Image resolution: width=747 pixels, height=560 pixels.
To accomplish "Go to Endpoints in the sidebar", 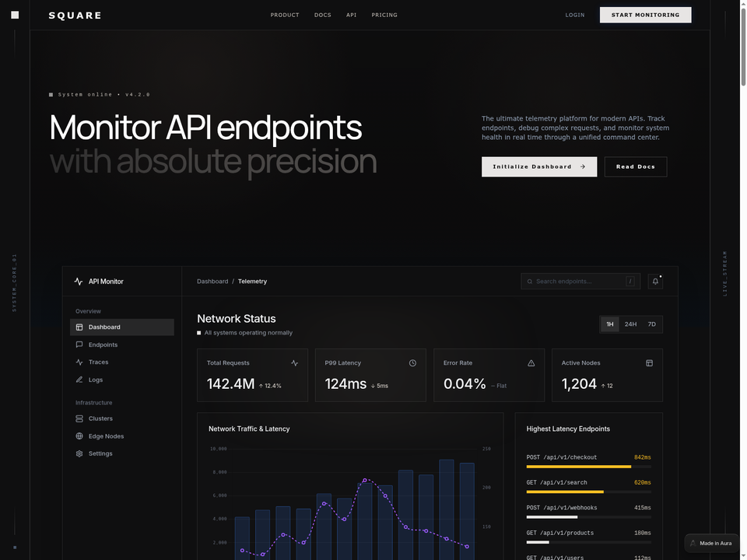I will [122, 345].
